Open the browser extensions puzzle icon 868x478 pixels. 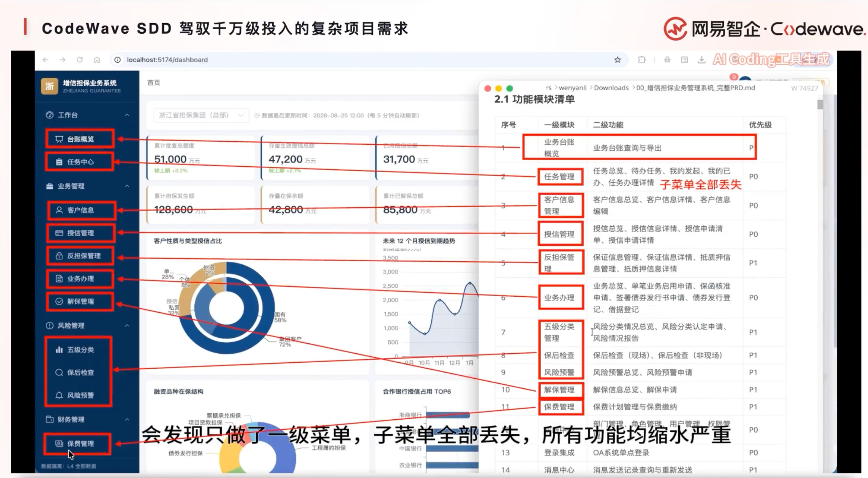[642, 60]
